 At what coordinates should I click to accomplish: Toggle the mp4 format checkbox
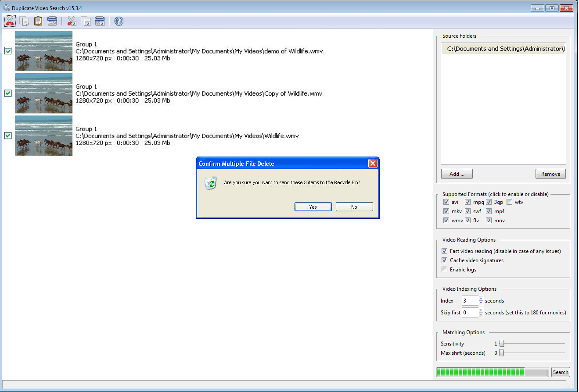[x=489, y=211]
